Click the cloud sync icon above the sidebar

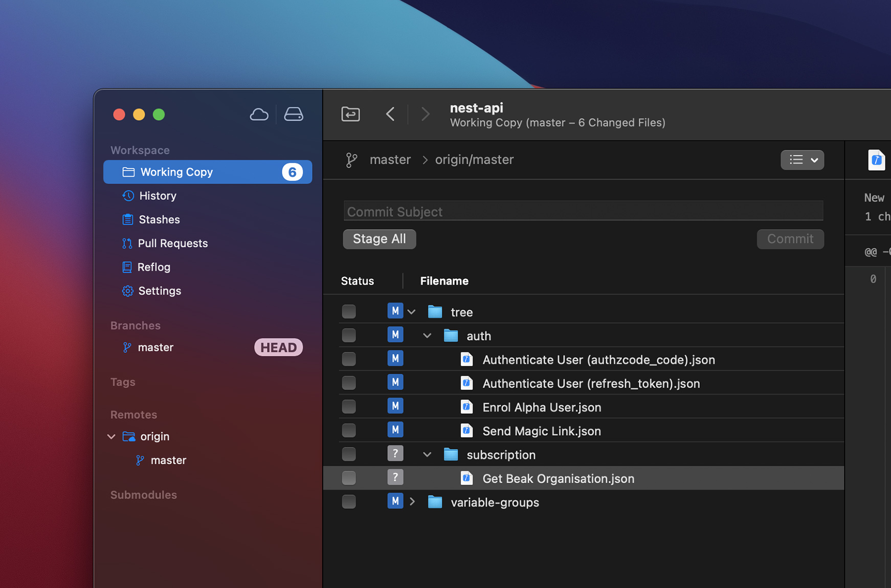click(x=259, y=114)
